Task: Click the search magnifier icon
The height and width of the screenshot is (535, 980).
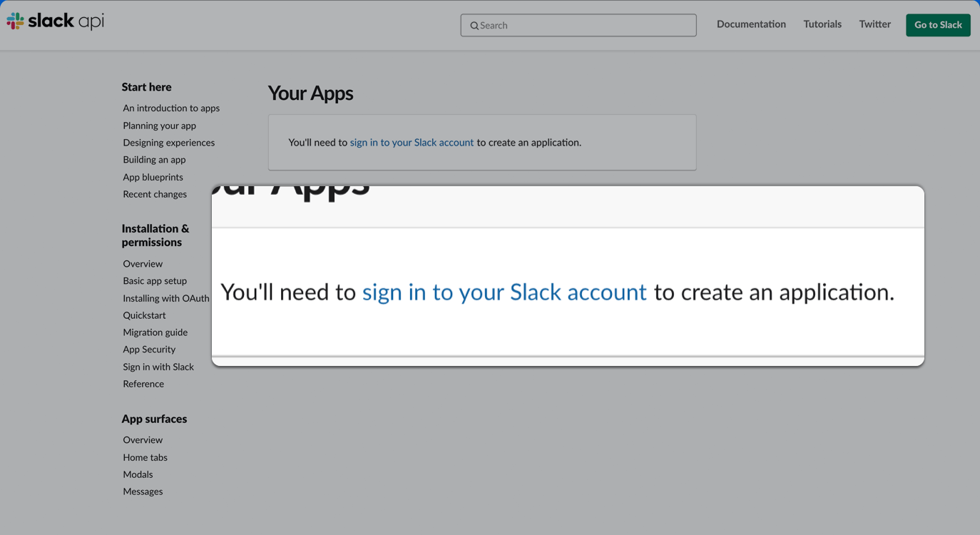Action: [474, 26]
